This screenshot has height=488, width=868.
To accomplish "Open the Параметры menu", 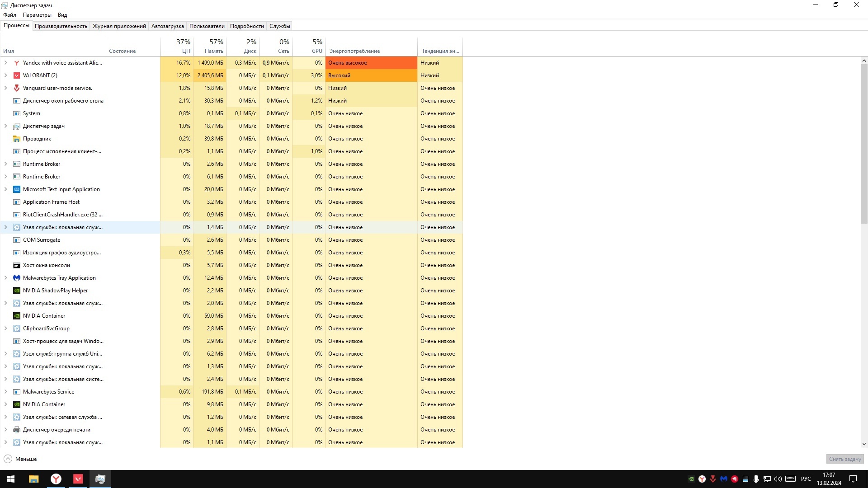I will click(x=37, y=15).
